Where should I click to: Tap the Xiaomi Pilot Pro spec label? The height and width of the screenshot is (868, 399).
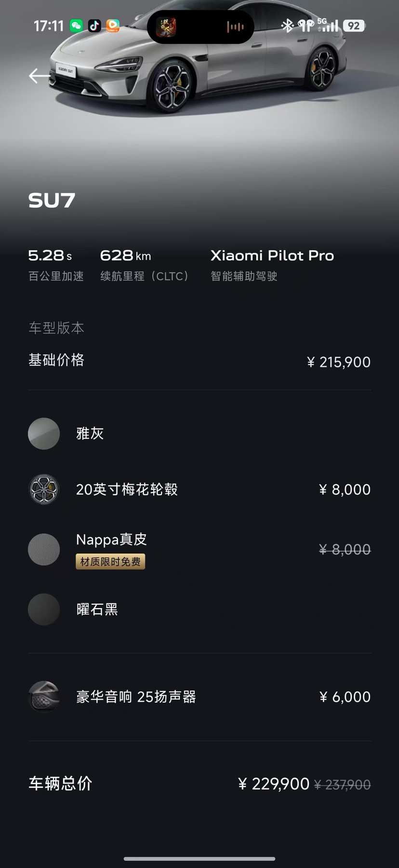(272, 256)
